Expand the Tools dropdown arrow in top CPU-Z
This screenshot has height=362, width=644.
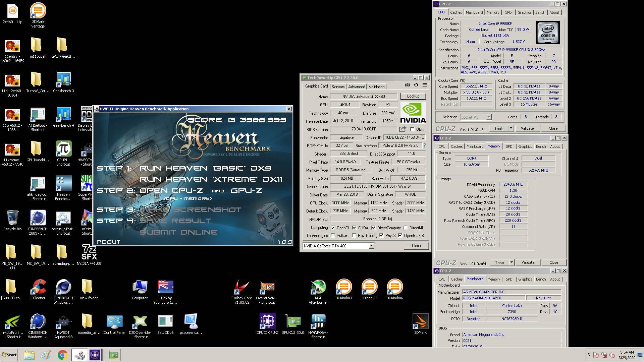click(511, 128)
